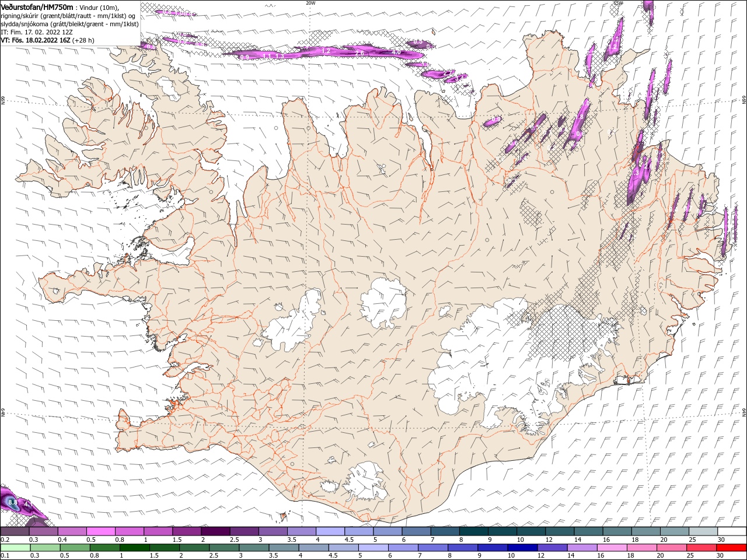Click the 'Vindur (10m)' text in the header
747x560 pixels.
click(99, 7)
